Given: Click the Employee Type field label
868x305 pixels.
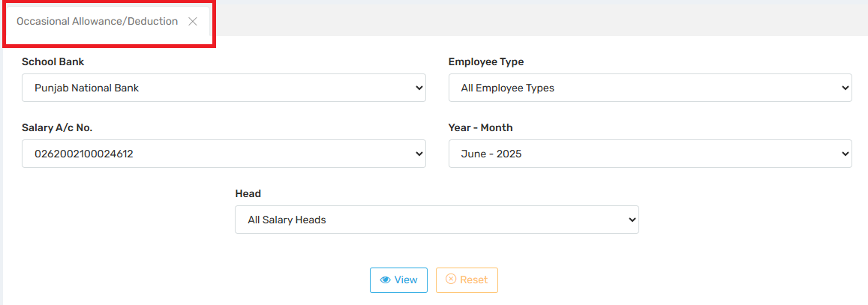Looking at the screenshot, I should click(x=486, y=62).
